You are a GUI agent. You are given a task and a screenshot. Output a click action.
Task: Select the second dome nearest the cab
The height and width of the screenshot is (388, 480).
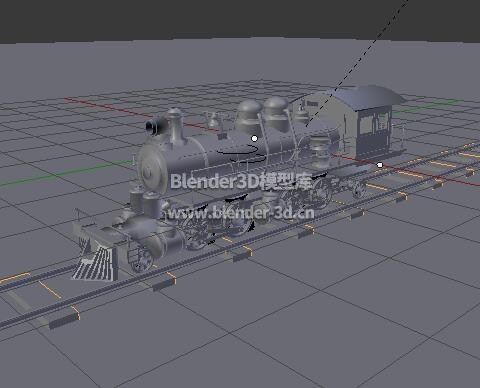(276, 113)
